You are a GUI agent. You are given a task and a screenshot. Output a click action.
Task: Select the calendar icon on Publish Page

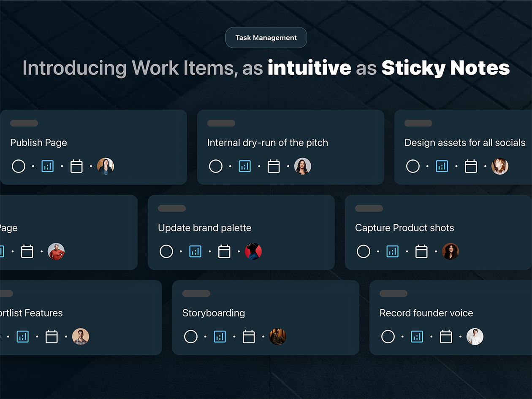pos(76,166)
